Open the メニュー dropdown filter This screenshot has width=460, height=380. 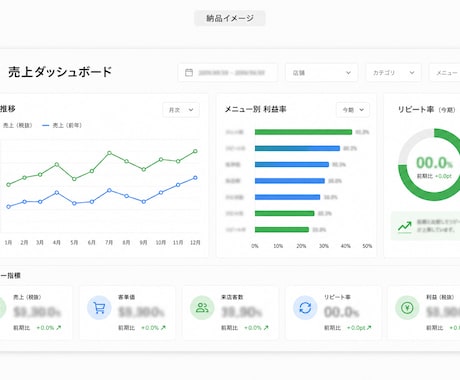(445, 72)
